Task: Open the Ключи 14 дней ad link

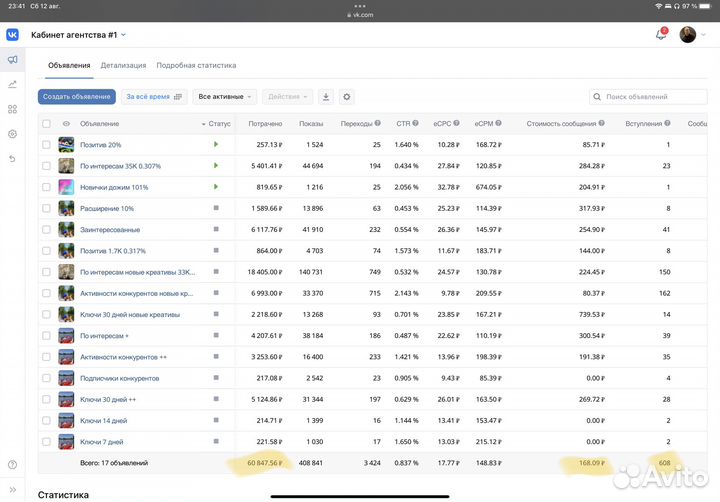Action: (102, 420)
